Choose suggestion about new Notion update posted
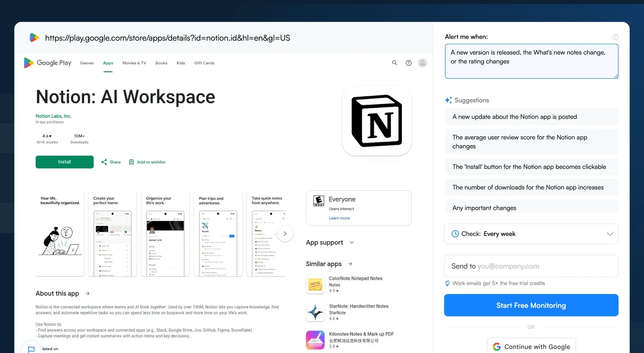 (531, 117)
